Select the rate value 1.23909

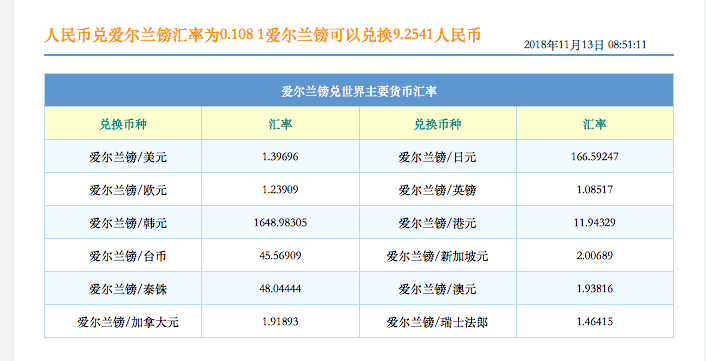point(280,190)
